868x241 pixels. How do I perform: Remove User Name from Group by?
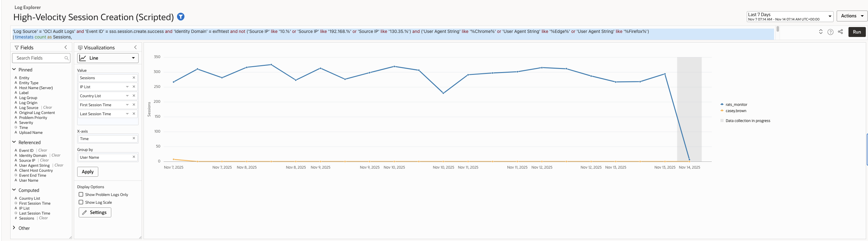point(134,157)
